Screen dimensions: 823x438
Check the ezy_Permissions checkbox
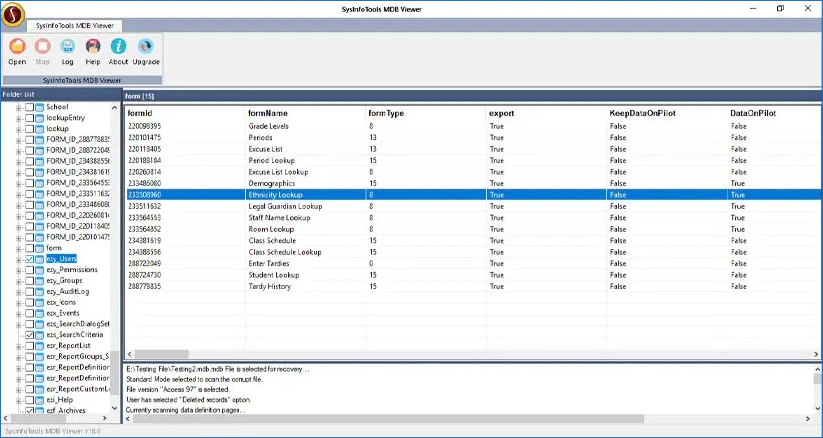coord(29,270)
